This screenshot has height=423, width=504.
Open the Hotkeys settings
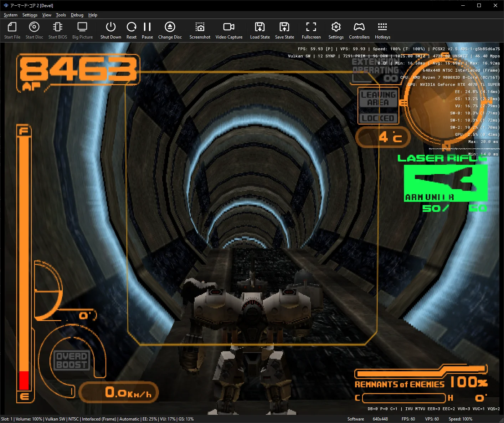pos(382,30)
